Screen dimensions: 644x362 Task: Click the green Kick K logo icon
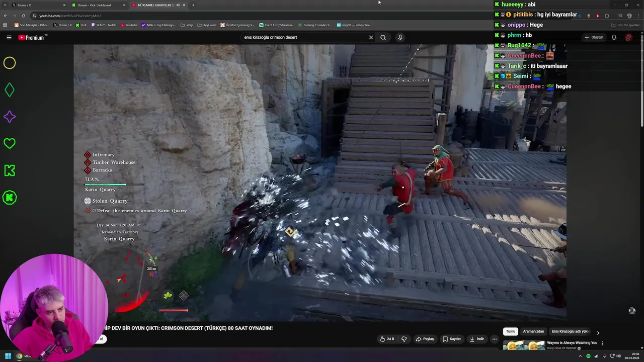(x=10, y=170)
